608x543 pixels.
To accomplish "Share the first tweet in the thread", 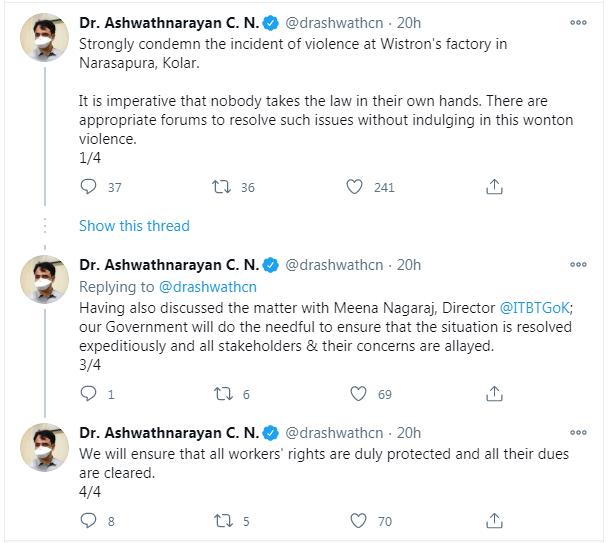I will tap(494, 187).
